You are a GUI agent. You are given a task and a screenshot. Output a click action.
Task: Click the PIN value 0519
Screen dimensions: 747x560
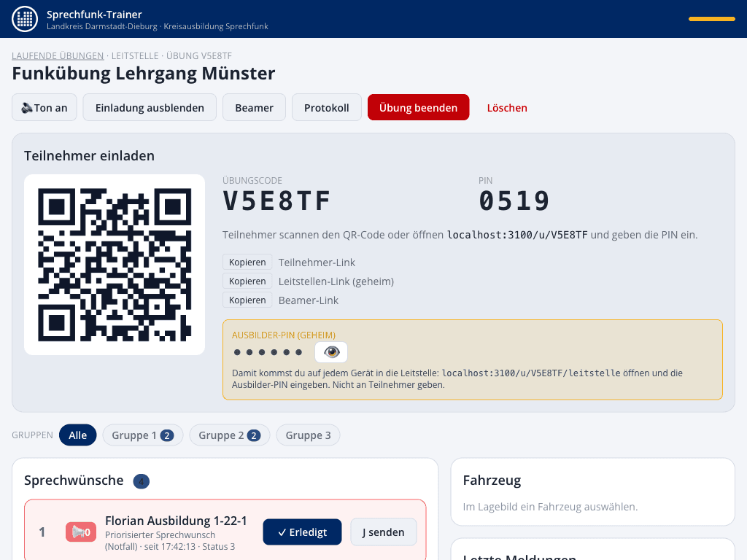514,201
